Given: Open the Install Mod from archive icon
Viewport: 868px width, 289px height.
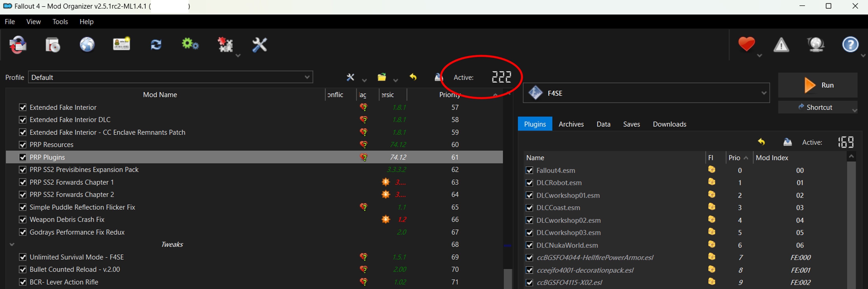Looking at the screenshot, I should click(x=52, y=45).
